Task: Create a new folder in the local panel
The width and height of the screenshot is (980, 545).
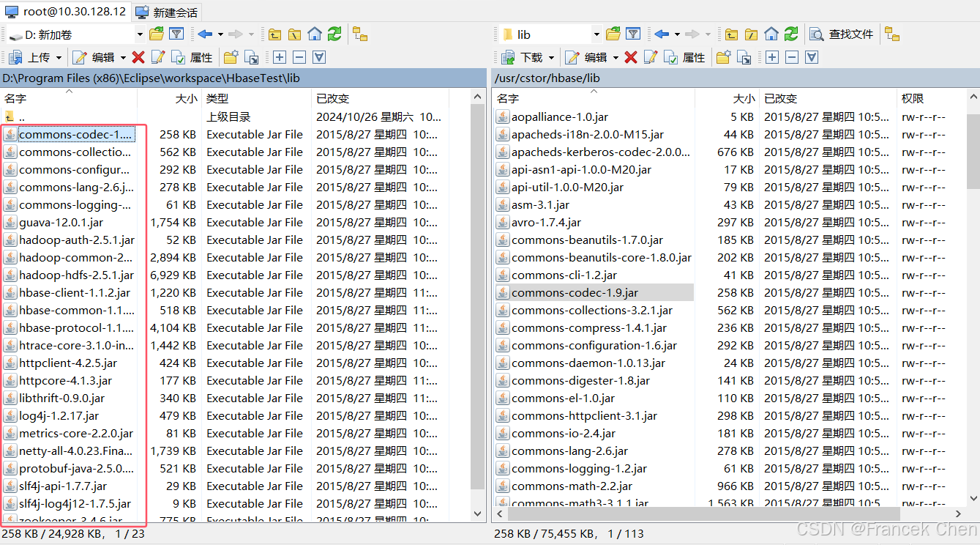Action: [x=231, y=57]
